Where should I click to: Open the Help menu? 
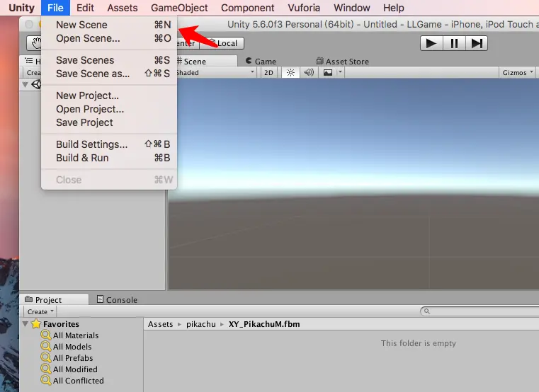[394, 8]
